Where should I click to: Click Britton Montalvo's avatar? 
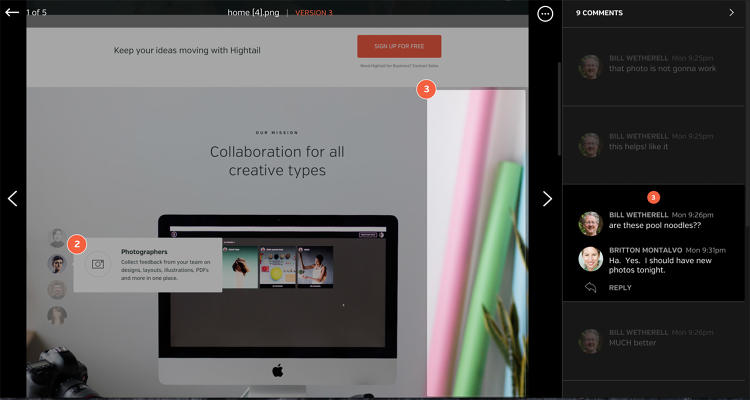tap(590, 259)
